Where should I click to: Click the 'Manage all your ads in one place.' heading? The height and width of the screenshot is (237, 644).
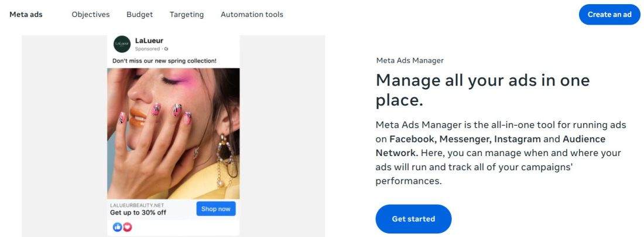point(482,90)
